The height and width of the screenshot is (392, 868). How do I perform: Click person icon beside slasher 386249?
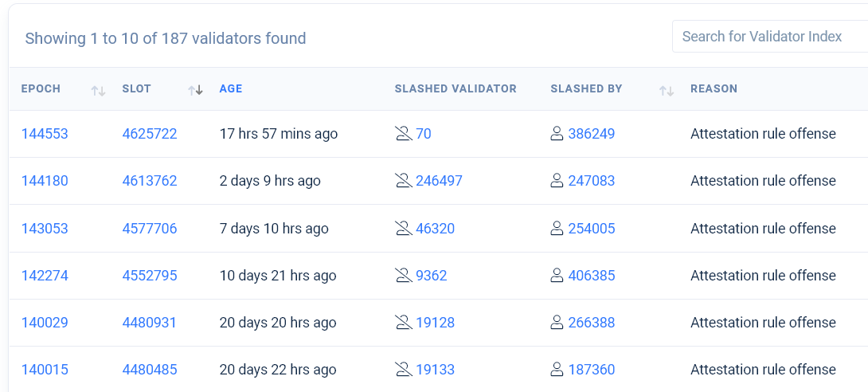pos(557,133)
